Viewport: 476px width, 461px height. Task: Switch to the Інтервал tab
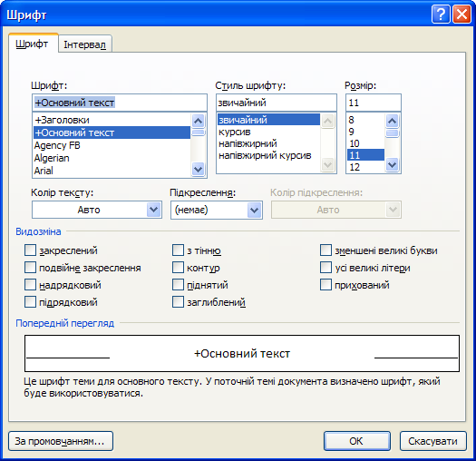pos(85,44)
